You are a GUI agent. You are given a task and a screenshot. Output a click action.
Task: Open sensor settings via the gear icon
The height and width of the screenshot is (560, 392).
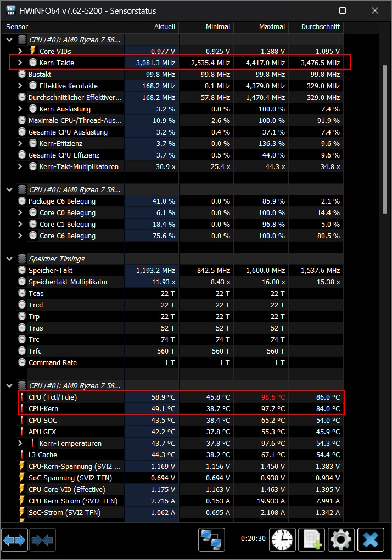pyautogui.click(x=341, y=540)
